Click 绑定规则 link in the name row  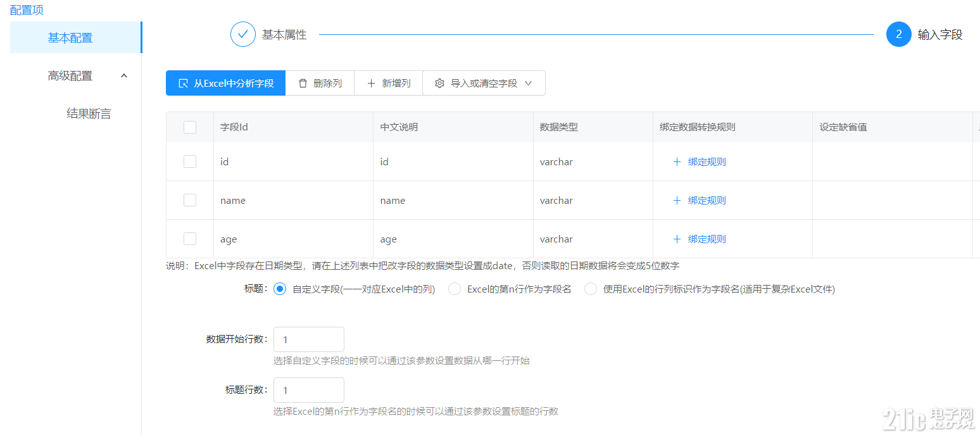(x=707, y=200)
